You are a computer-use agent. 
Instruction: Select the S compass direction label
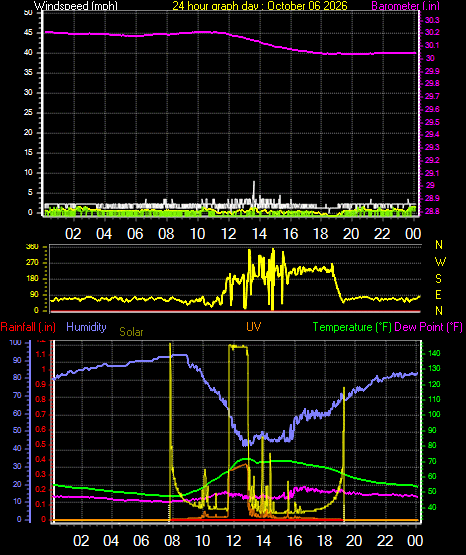(438, 279)
